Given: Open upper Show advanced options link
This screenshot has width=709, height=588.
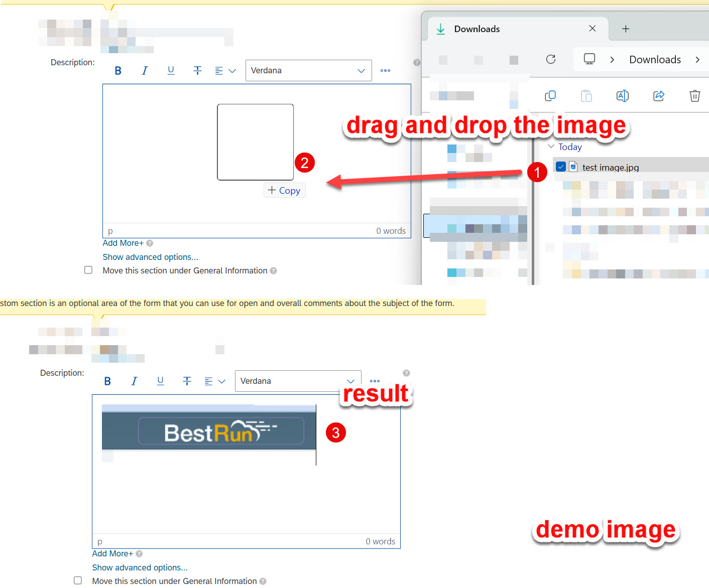Looking at the screenshot, I should 150,257.
